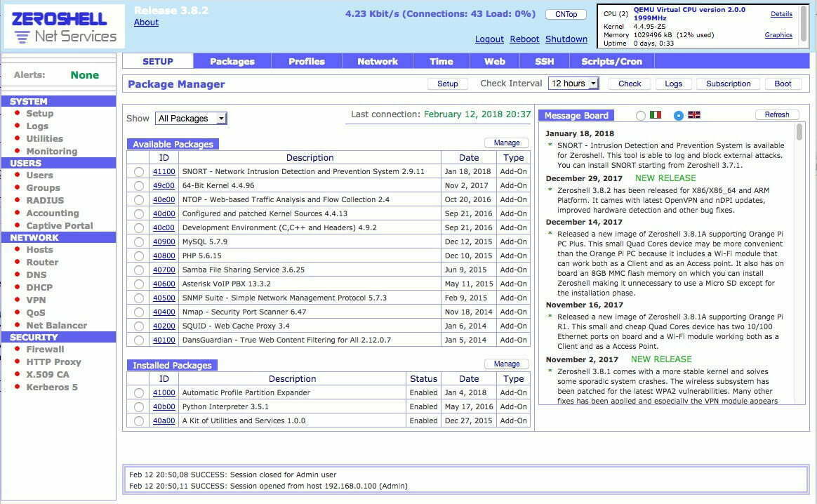Viewport: 817px width, 504px height.
Task: Open the Show All Packages dropdown
Action: (x=191, y=119)
